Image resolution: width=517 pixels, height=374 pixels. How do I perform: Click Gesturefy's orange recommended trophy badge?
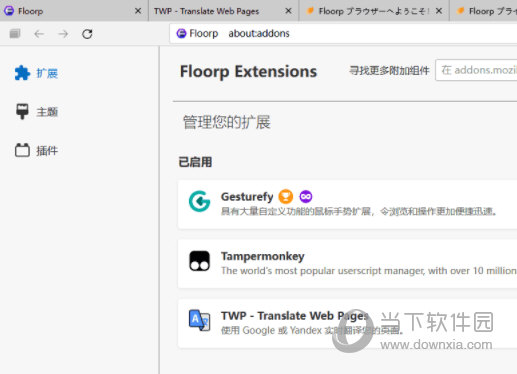click(x=286, y=196)
